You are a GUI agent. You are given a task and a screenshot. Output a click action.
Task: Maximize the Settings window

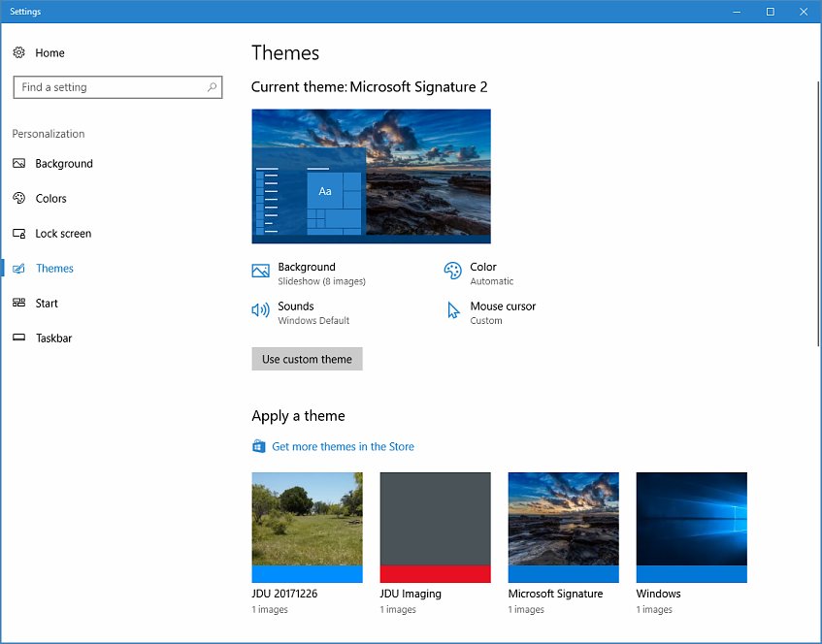pos(771,12)
